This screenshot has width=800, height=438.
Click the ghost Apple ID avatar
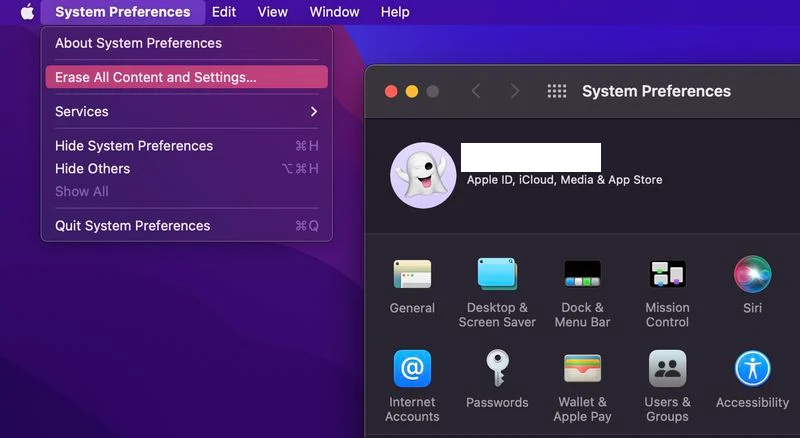pos(423,175)
